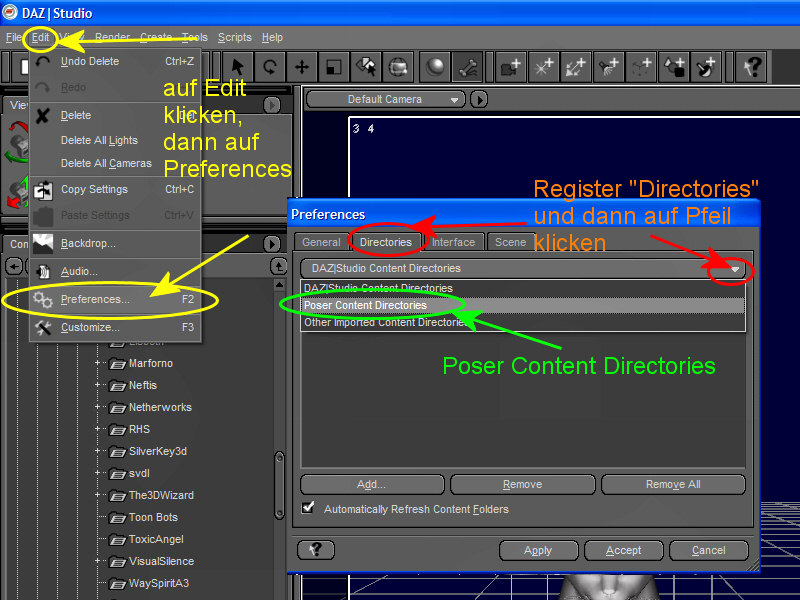
Task: Click the Content pane vertical scrollbar handle
Action: coord(279,485)
